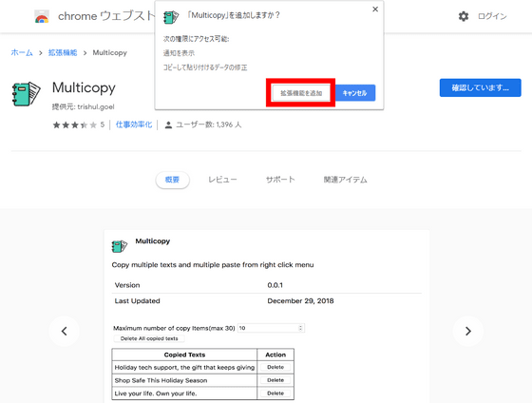Click the Action column header
Viewport: 532px width, 403px height.
click(x=275, y=355)
